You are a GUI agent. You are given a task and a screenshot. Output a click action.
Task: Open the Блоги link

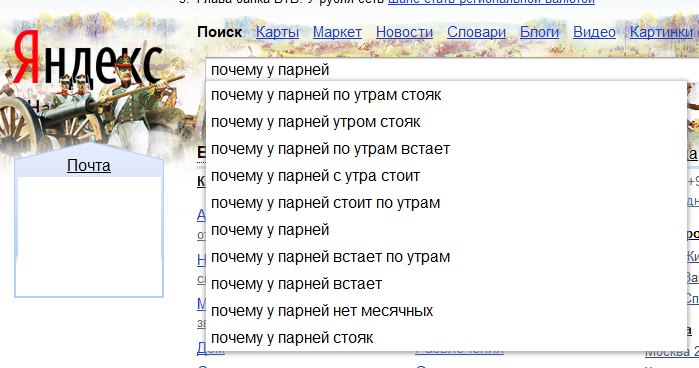pyautogui.click(x=539, y=32)
